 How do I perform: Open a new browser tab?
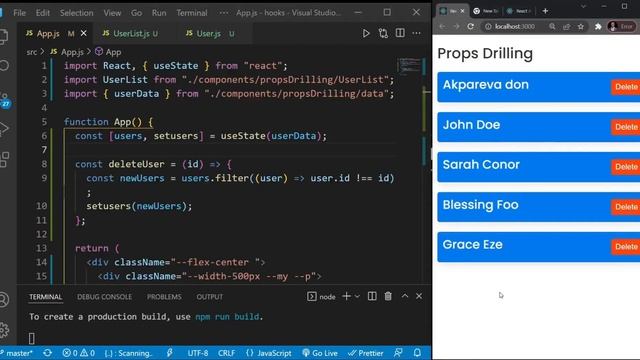click(545, 11)
